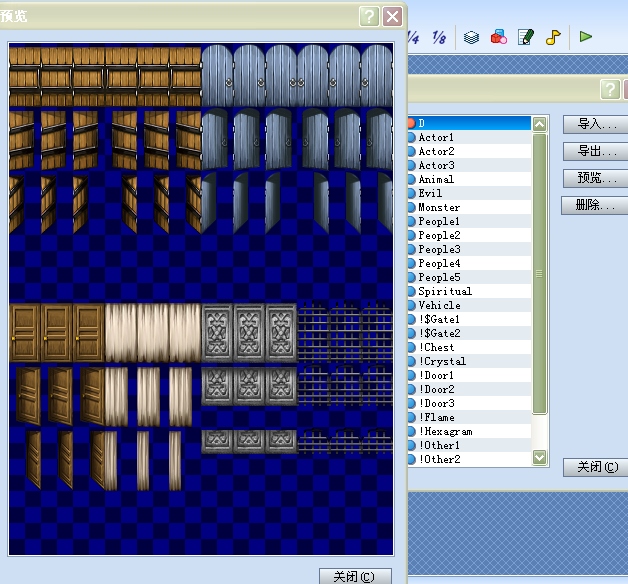Image resolution: width=628 pixels, height=584 pixels.
Task: Click 关闭(C) in the preview window
Action: (x=355, y=576)
